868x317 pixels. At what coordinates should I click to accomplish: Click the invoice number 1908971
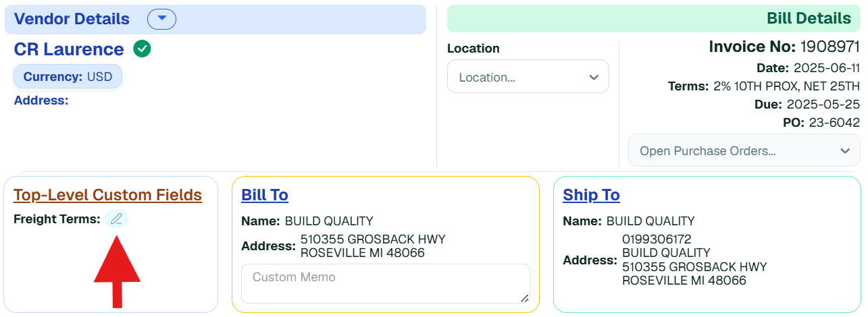[x=830, y=47]
